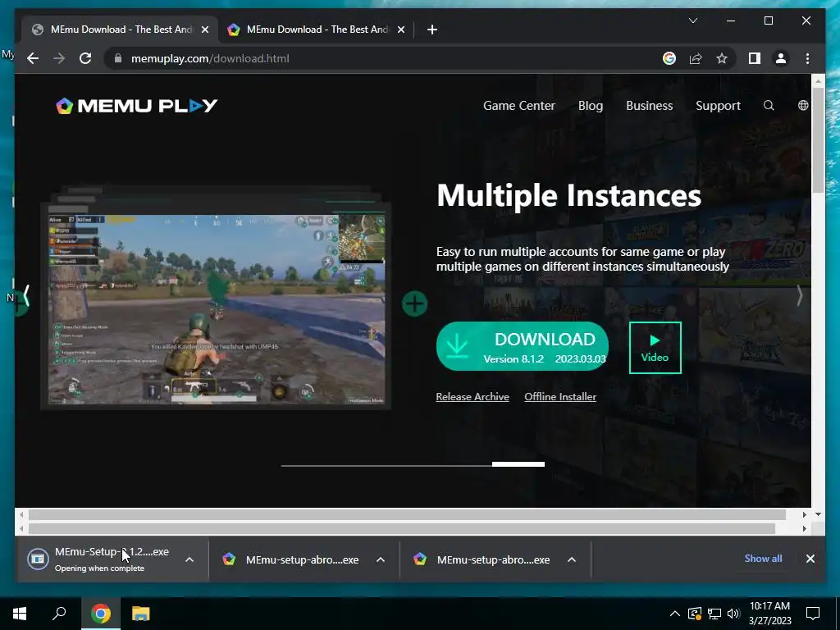
Task: Expand options for second MEmu-setup-abro download
Action: tap(572, 559)
